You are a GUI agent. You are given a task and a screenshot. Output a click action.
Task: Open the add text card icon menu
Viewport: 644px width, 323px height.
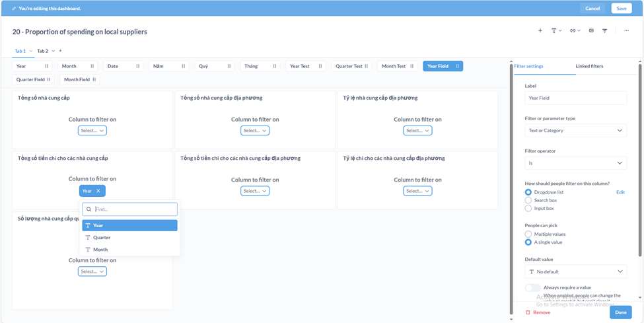pyautogui.click(x=556, y=31)
